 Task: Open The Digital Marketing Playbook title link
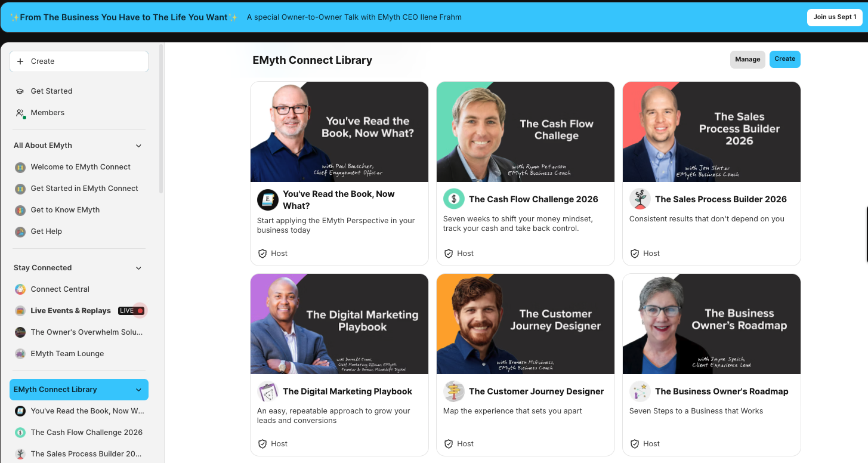coord(347,391)
